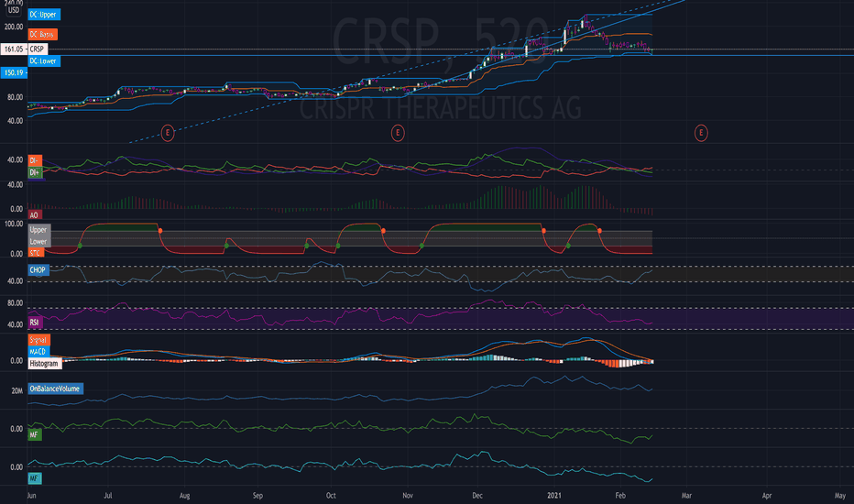Click the STC panel Lower band label
The width and height of the screenshot is (854, 504).
click(38, 241)
